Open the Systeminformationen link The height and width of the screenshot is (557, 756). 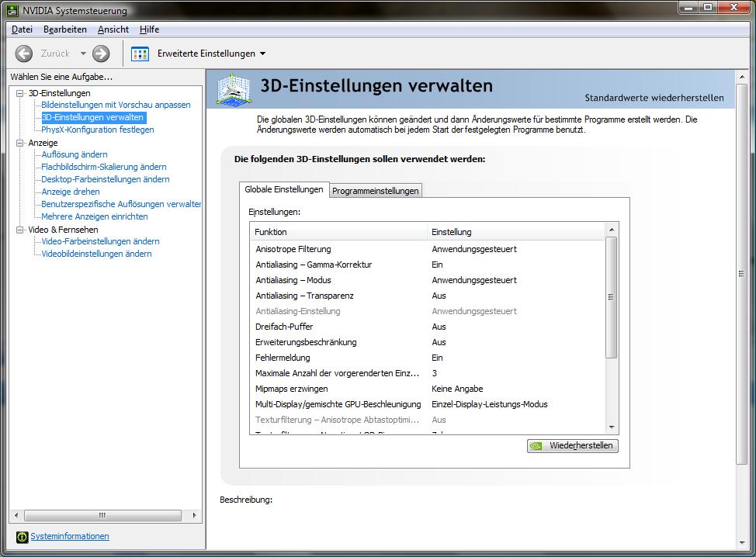click(x=69, y=536)
